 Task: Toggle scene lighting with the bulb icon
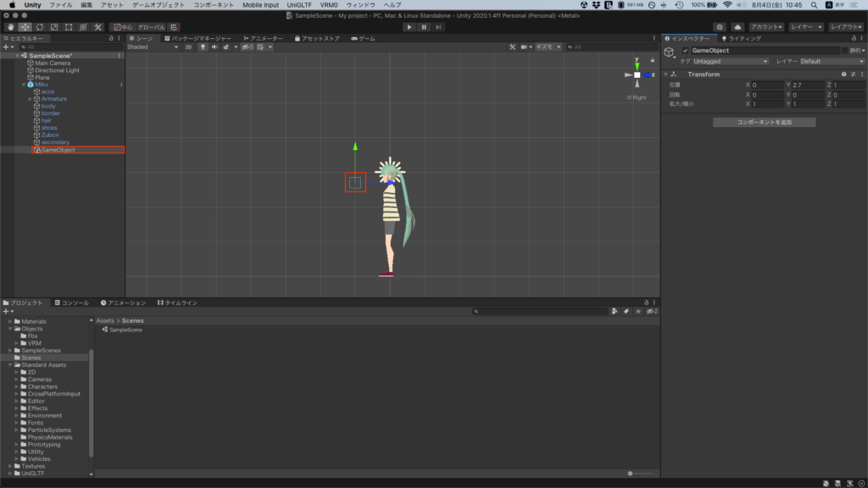tap(203, 47)
